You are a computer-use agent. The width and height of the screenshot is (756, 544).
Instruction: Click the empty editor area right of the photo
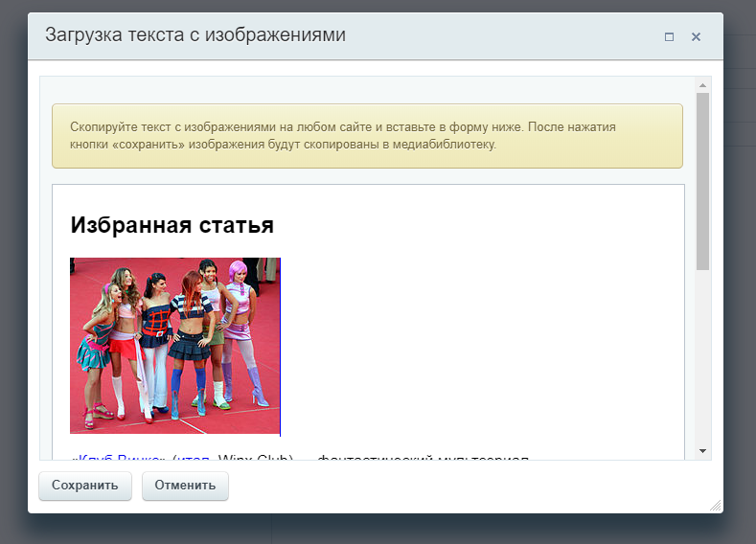click(x=479, y=345)
